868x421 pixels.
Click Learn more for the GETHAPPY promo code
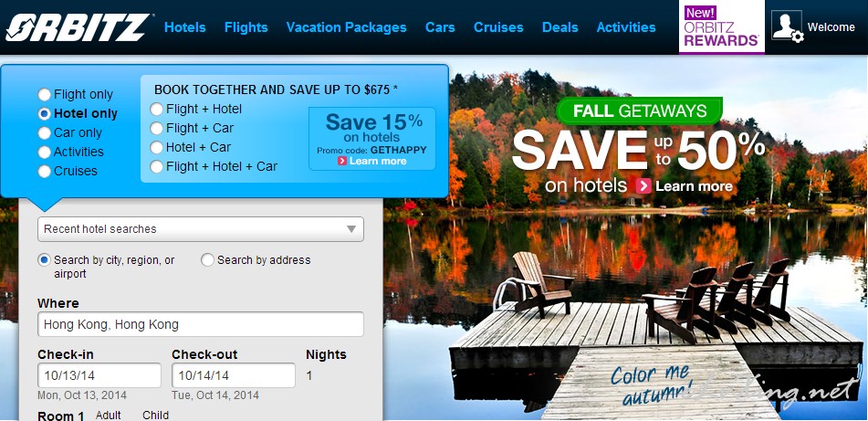pos(378,162)
